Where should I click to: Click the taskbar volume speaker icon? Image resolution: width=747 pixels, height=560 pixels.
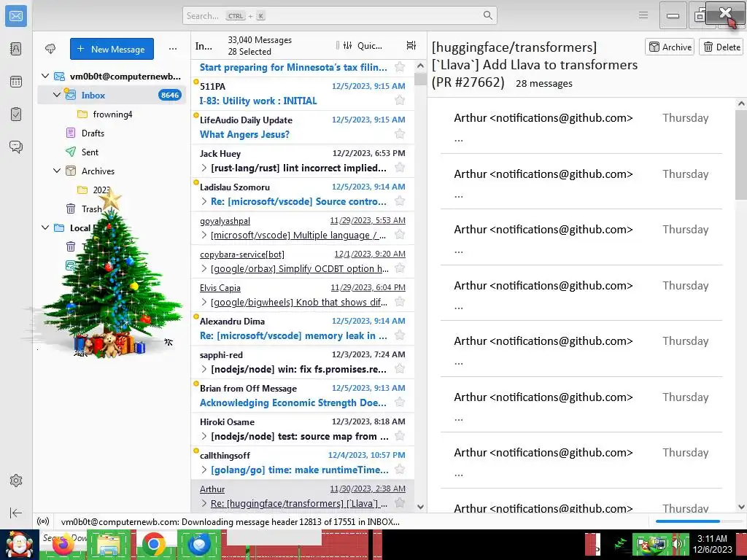point(678,544)
